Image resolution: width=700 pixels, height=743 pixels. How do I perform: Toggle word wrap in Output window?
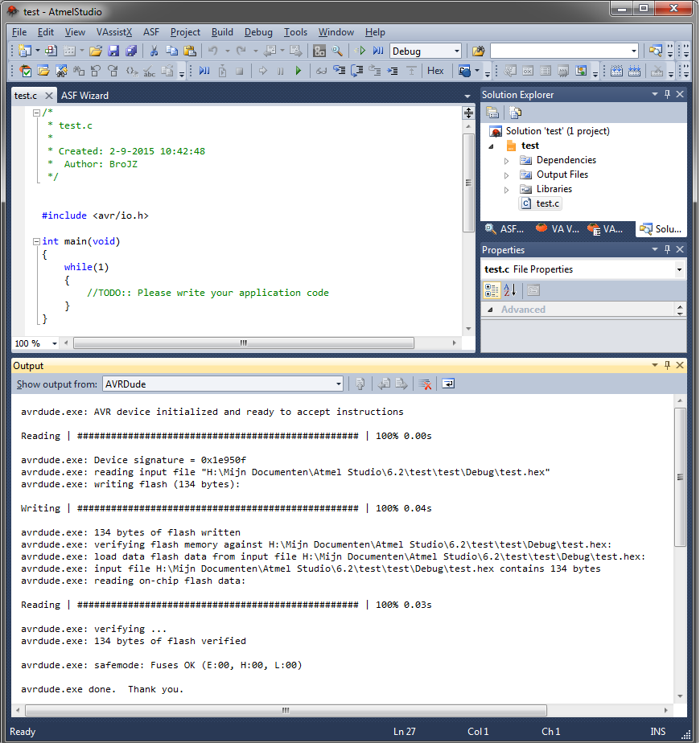(x=448, y=384)
